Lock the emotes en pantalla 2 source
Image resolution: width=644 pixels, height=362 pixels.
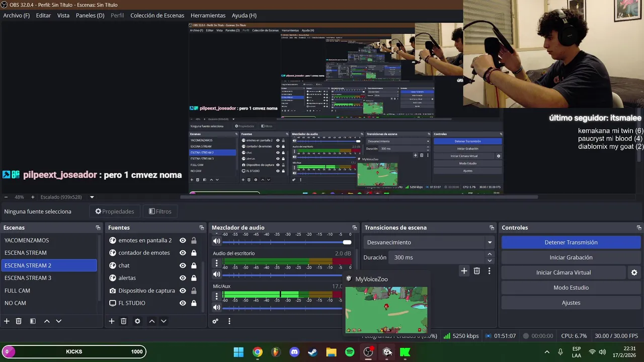pos(194,240)
